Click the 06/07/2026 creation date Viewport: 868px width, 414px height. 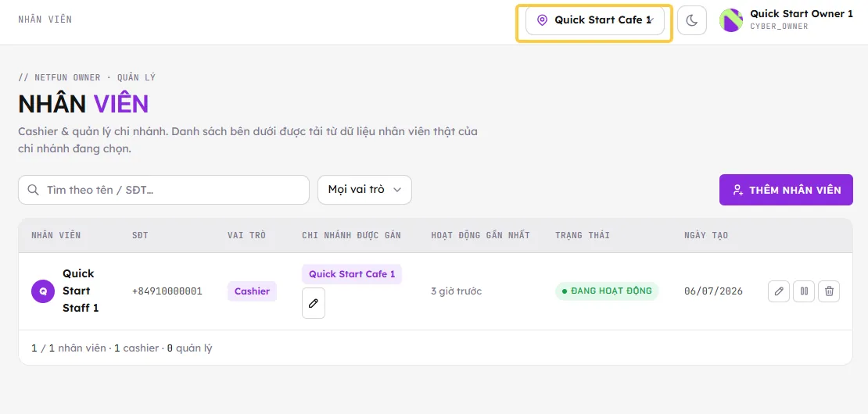[x=713, y=291]
